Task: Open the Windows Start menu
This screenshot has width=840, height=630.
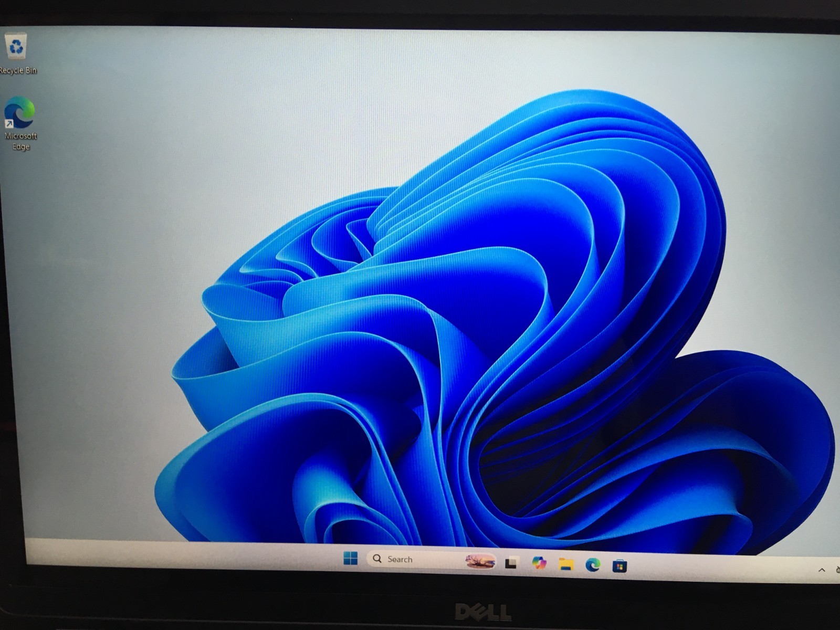Action: [x=350, y=558]
